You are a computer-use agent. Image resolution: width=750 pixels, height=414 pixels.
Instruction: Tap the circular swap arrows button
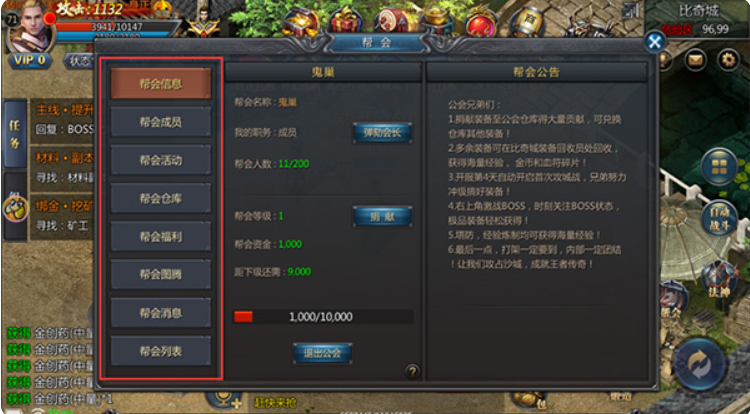(x=699, y=364)
